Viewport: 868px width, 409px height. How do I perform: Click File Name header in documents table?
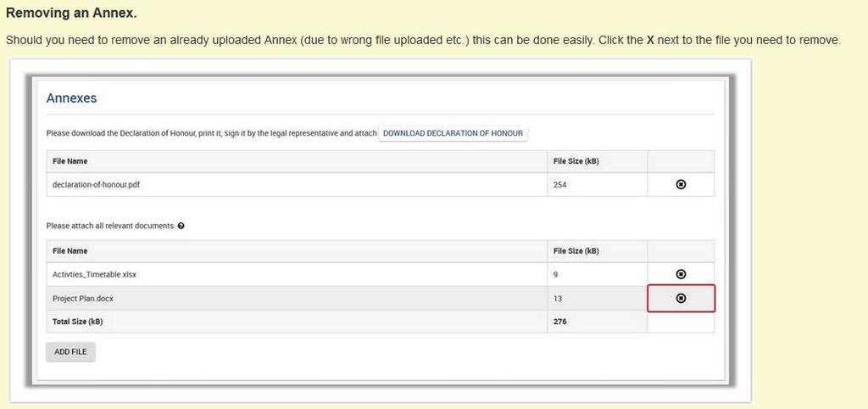(70, 251)
